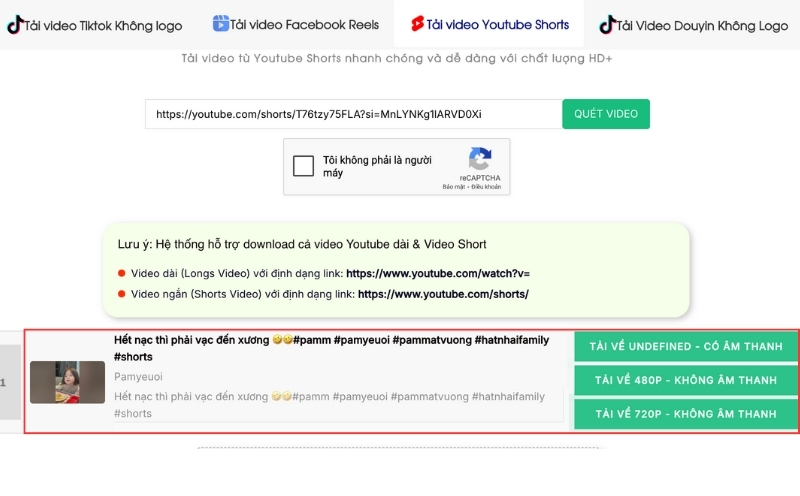The height and width of the screenshot is (496, 800).
Task: Click the Facebook Reels icon
Action: (x=220, y=23)
